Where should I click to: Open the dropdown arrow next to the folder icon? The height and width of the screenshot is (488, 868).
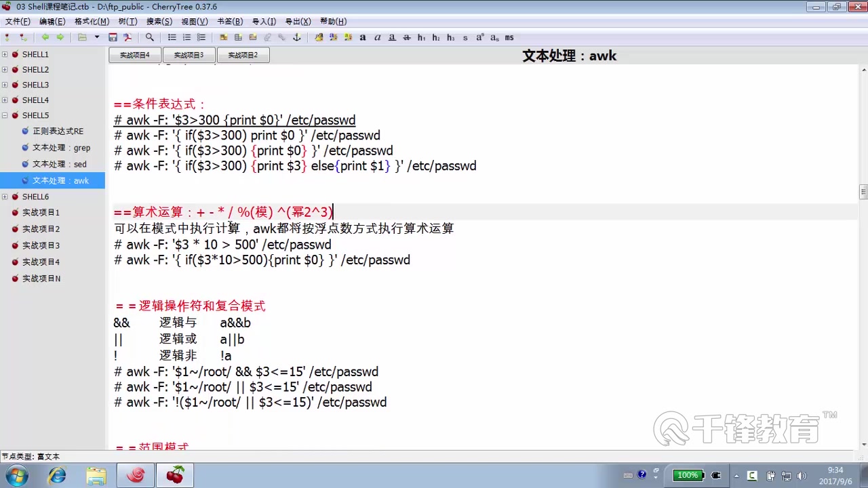96,37
